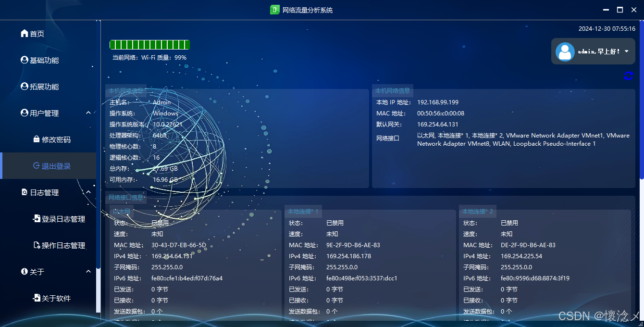The height and width of the screenshot is (327, 644).
Task: Click the logout icon beside 退出登录
Action: click(x=37, y=166)
